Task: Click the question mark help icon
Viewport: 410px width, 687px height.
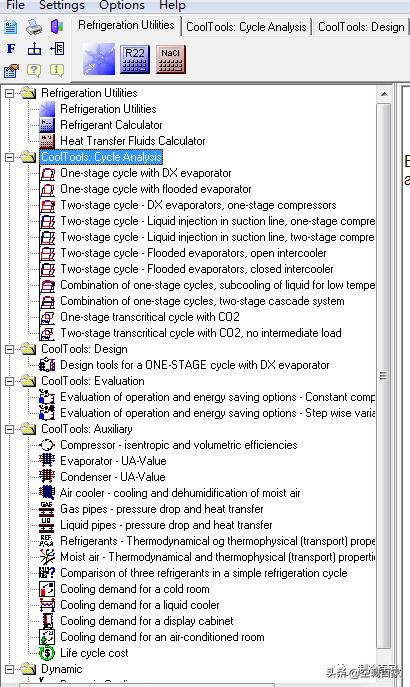Action: 34,70
